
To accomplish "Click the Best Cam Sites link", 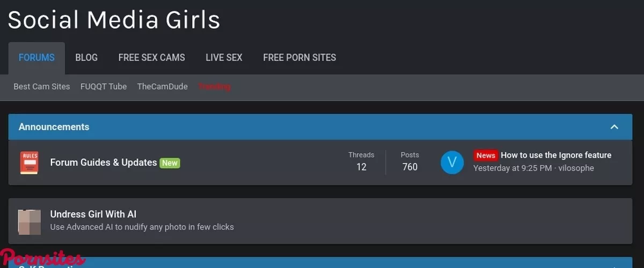I will (42, 87).
